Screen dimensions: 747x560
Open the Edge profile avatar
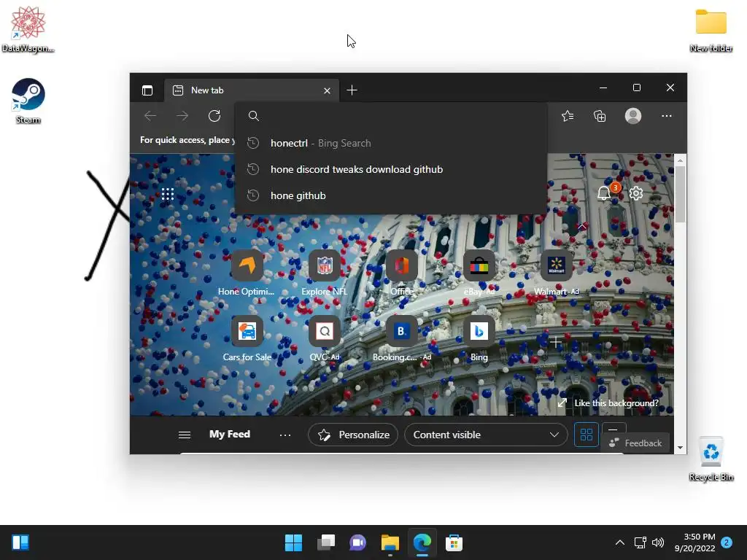(x=633, y=116)
